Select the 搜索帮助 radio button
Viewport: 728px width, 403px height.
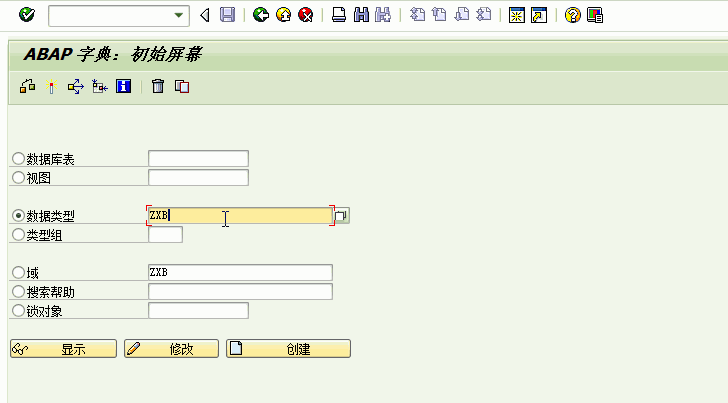coord(18,292)
